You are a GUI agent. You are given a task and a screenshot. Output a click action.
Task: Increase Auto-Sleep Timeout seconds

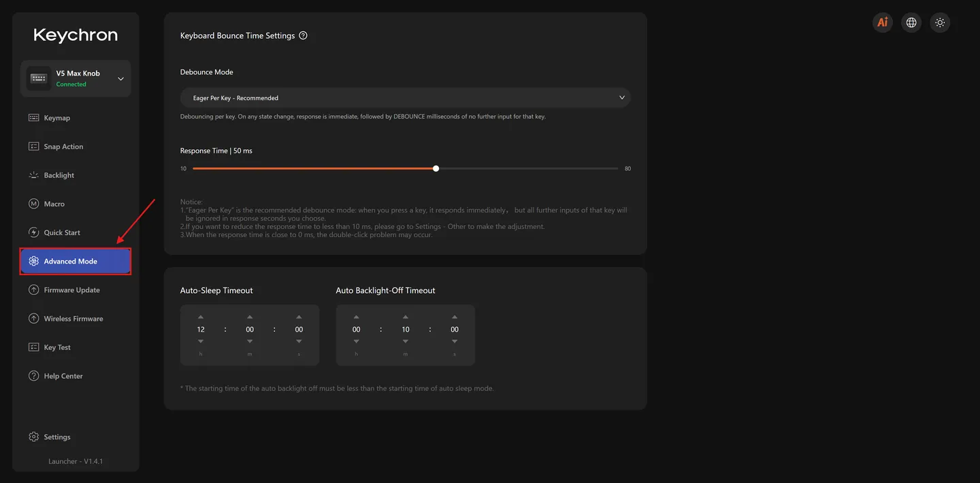(x=299, y=317)
